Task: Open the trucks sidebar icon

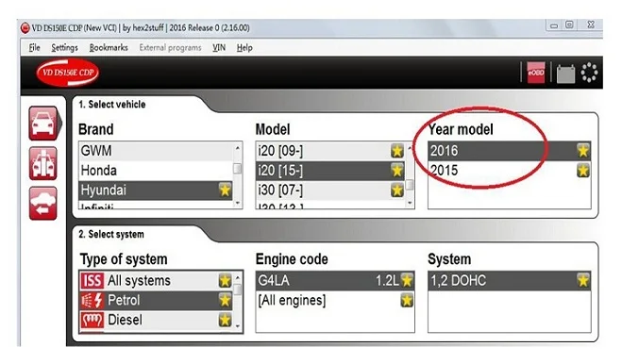Action: tap(43, 163)
